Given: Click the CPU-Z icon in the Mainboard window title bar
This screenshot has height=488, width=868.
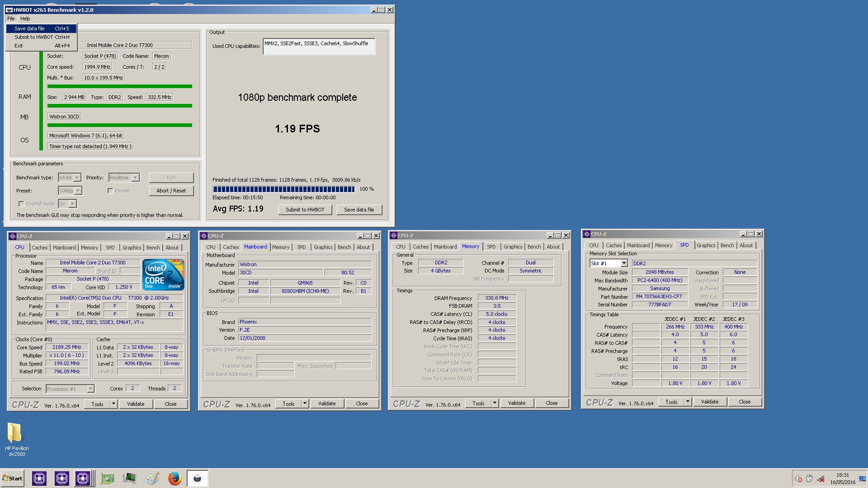Looking at the screenshot, I should tap(204, 236).
